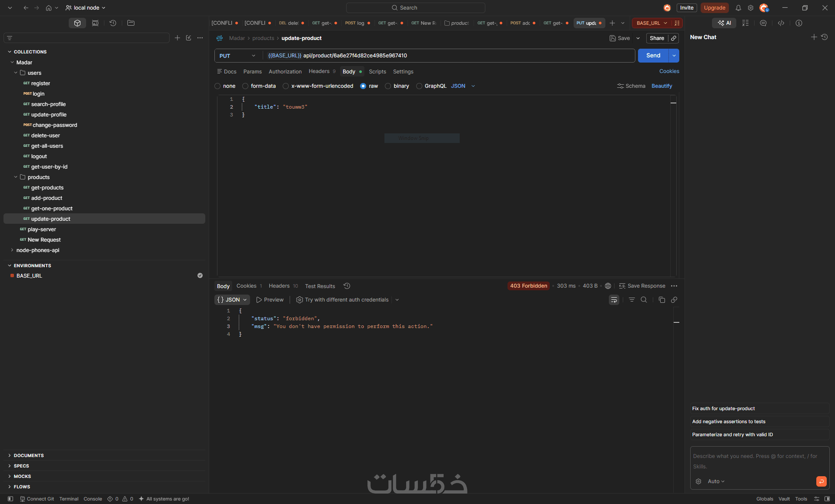Select the binary body type radio
Screen dimensions: 835x504
[x=388, y=86]
